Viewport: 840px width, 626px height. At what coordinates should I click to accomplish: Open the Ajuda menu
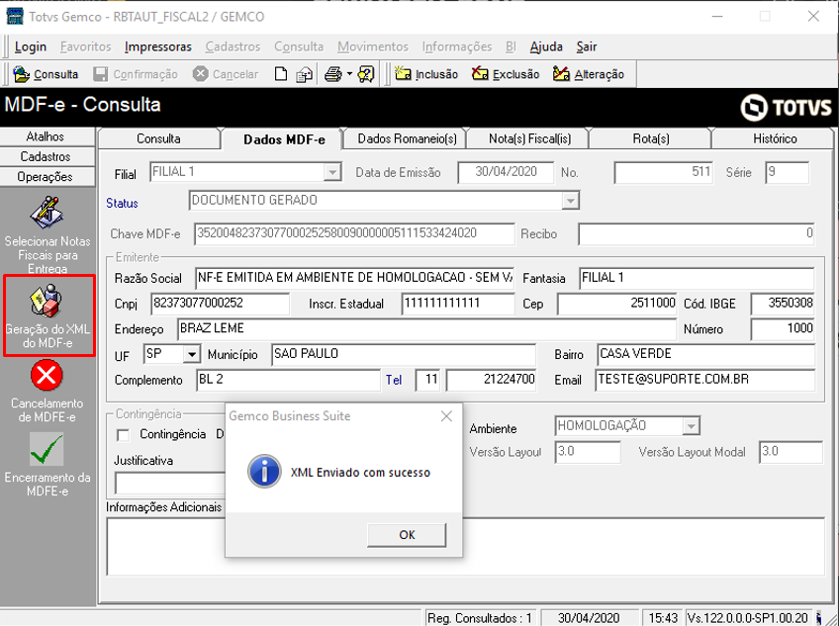pyautogui.click(x=546, y=47)
